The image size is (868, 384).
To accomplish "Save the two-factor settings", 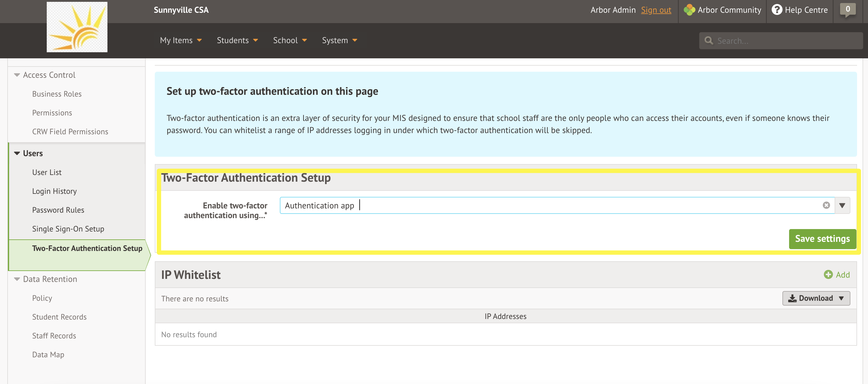I will tap(822, 239).
